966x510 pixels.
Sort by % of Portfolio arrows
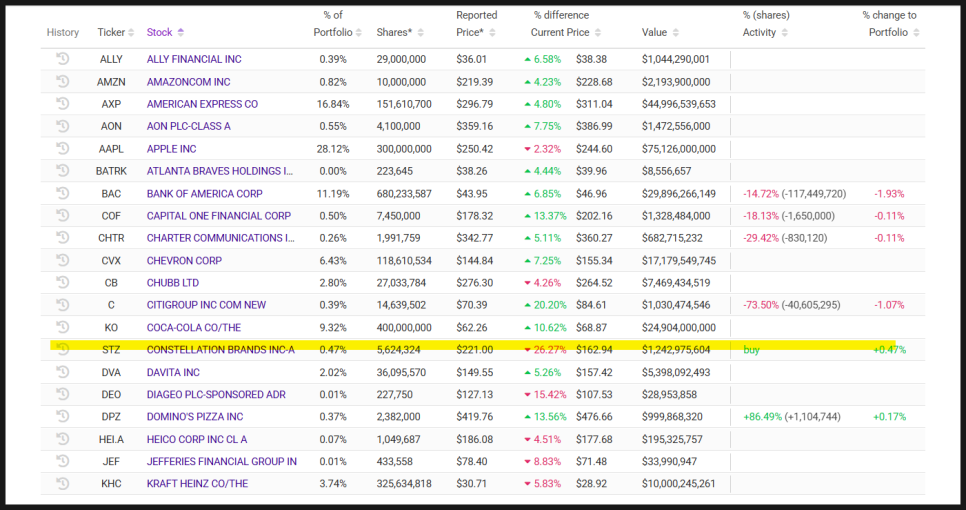click(359, 33)
